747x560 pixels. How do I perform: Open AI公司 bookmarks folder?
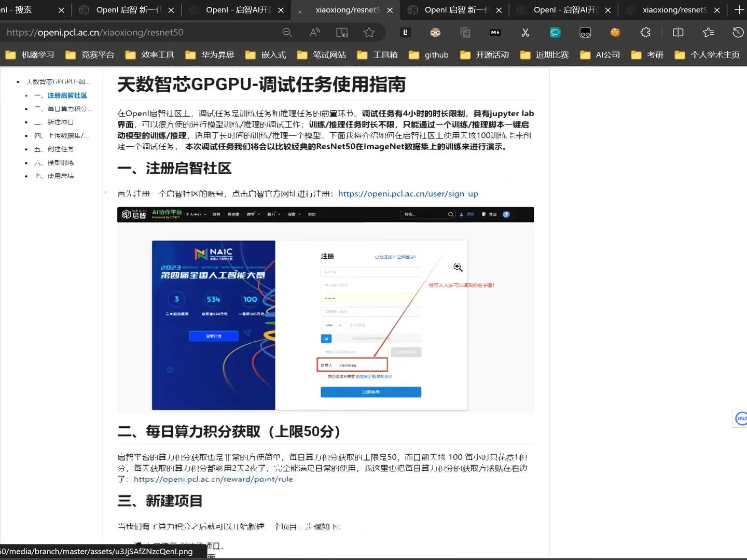(x=600, y=54)
